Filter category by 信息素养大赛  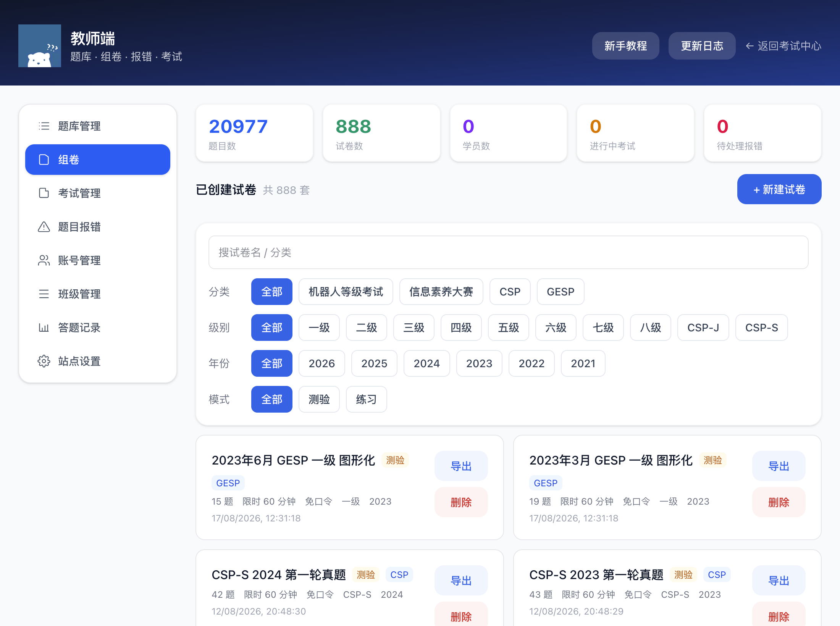coord(441,292)
